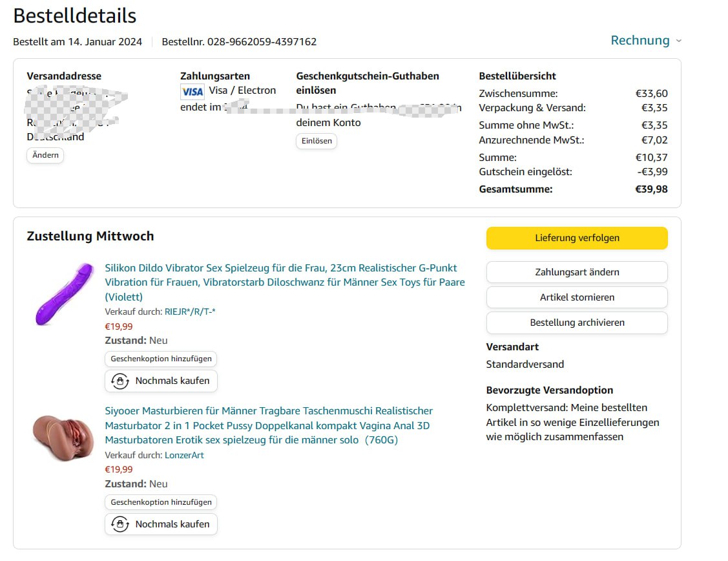Viewport: 728px width, 561px height.
Task: Add gift option for second item
Action: (161, 502)
